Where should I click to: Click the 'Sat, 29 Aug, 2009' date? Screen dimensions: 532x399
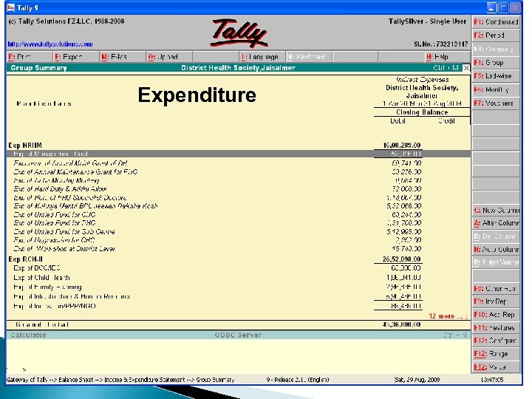pos(417,380)
